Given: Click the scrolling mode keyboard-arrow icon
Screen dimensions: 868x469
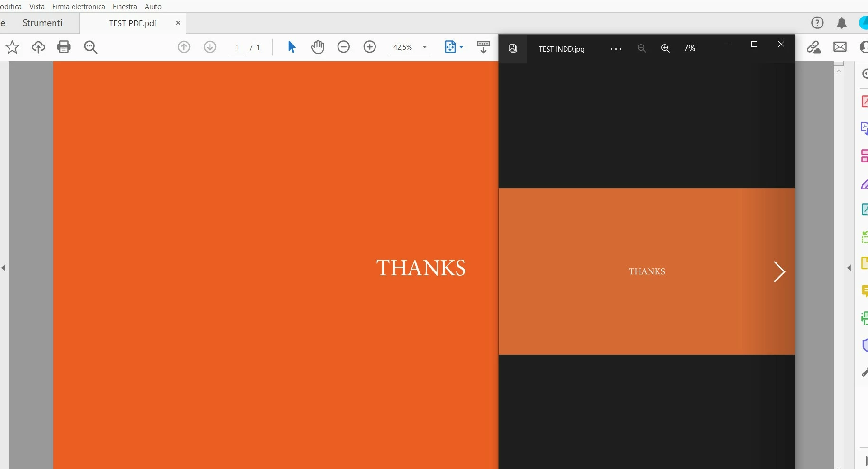Looking at the screenshot, I should [x=484, y=47].
